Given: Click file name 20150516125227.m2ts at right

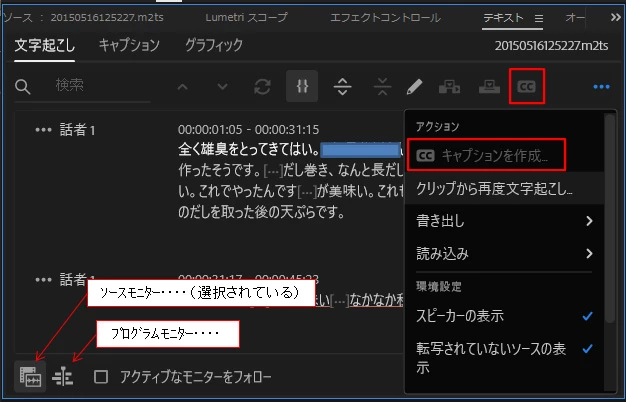Looking at the screenshot, I should [x=551, y=46].
